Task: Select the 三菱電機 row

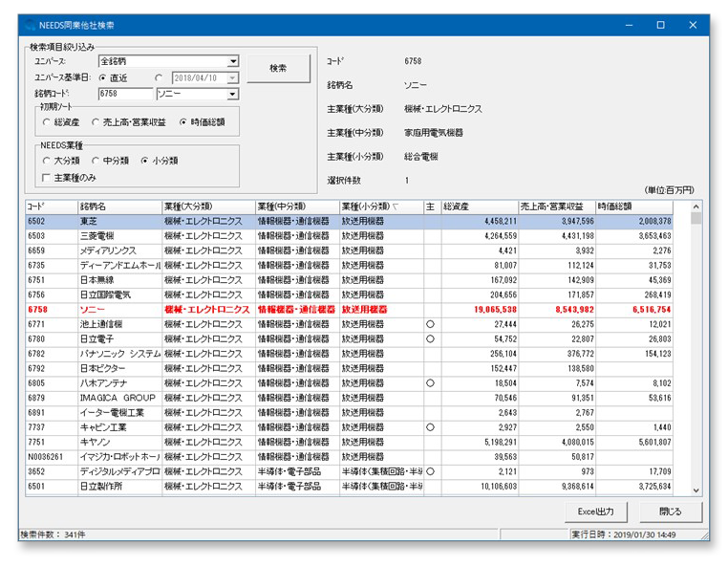Action: pyautogui.click(x=349, y=236)
